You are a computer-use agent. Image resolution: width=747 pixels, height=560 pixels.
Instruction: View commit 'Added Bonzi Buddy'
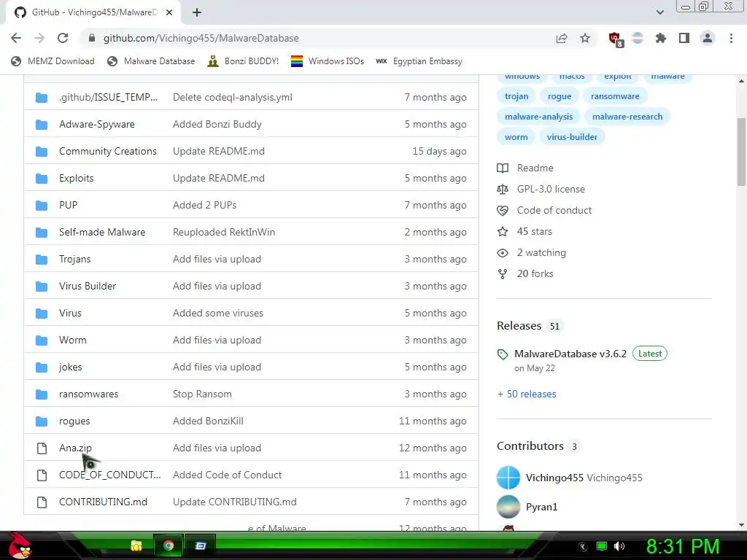217,124
